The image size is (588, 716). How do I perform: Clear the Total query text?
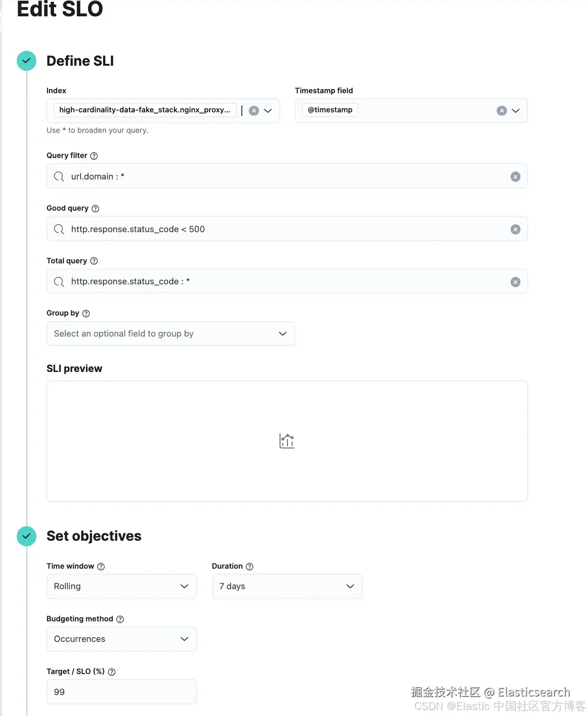(x=515, y=282)
